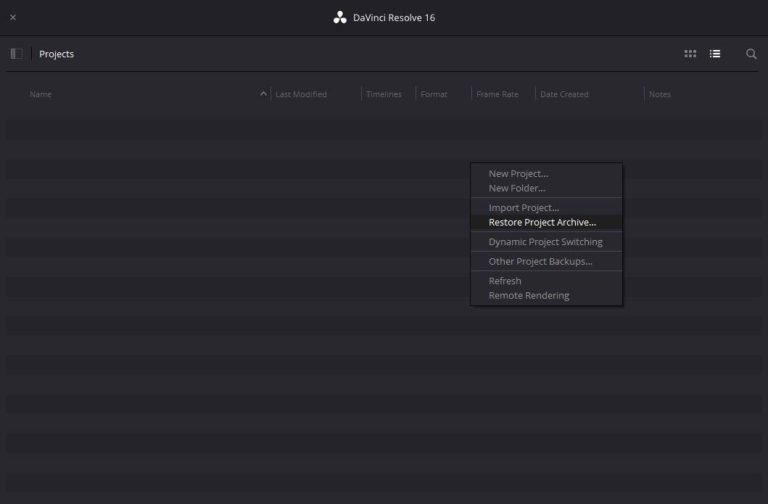Sort by Format column header
This screenshot has height=504, width=768.
pos(434,94)
